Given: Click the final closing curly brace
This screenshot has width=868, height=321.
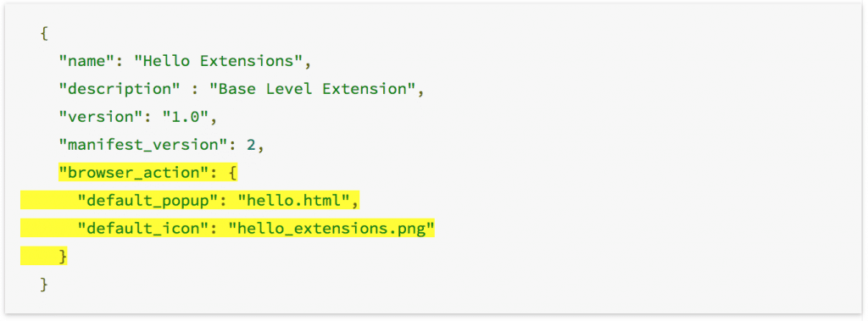Looking at the screenshot, I should (x=44, y=285).
